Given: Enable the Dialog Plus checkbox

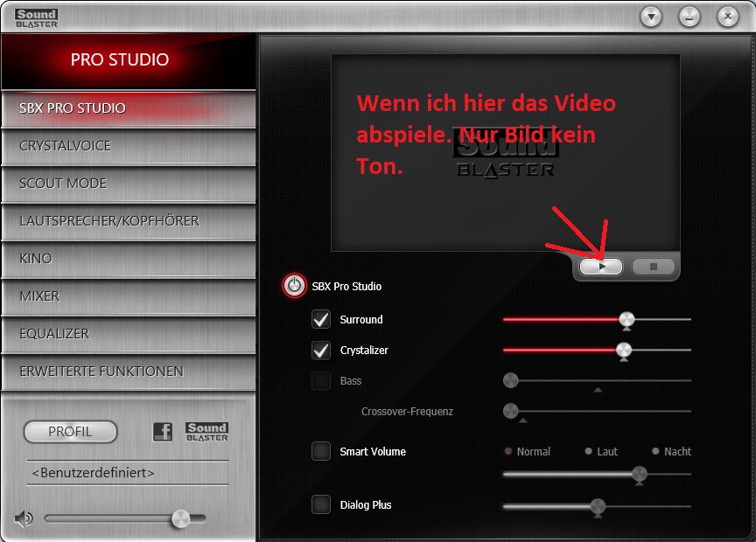Looking at the screenshot, I should pyautogui.click(x=321, y=504).
